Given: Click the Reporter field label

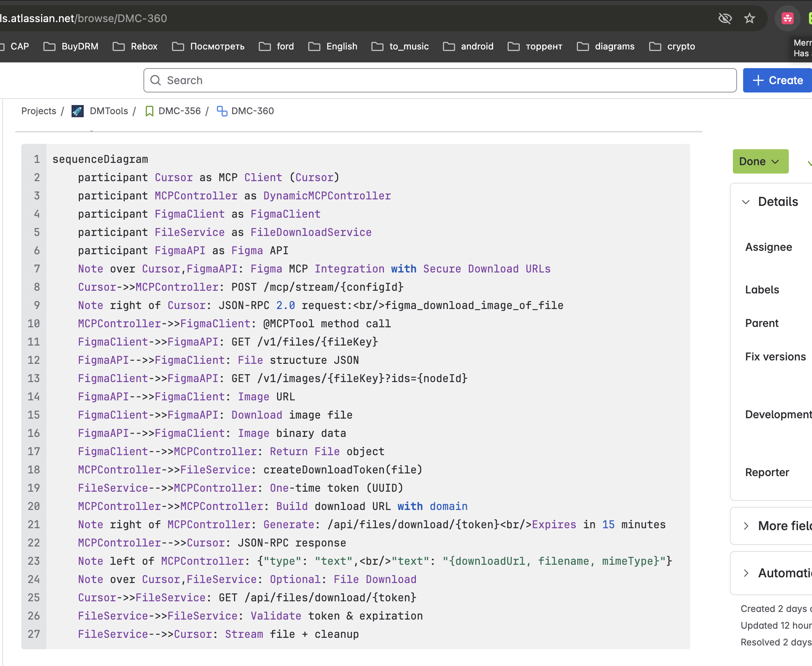Looking at the screenshot, I should point(767,473).
